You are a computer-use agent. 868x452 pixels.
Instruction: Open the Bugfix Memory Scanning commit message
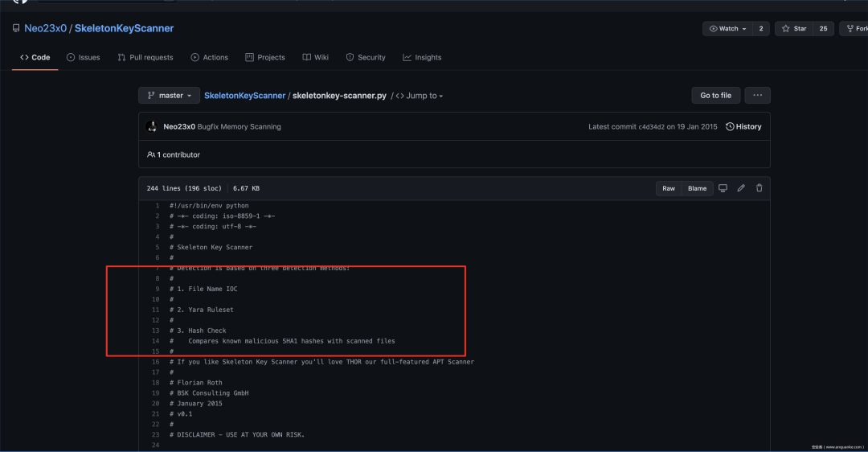[240, 127]
